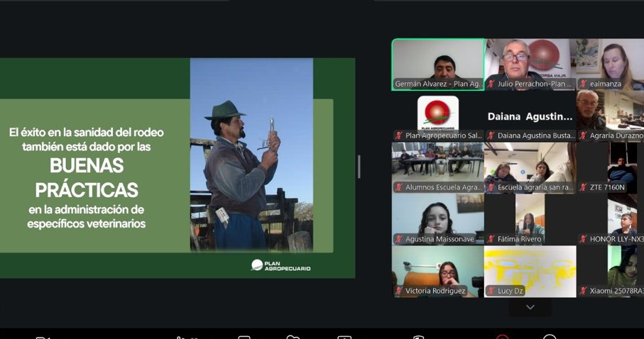Select the Escuela agraria san ra... video tile
The image size is (644, 339).
[530, 168]
